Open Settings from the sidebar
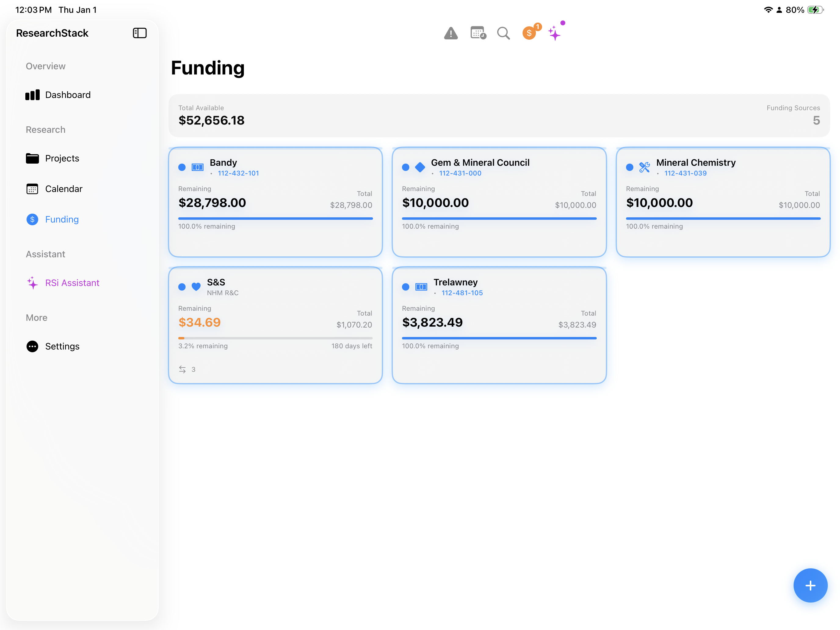This screenshot has height=630, width=840. (62, 346)
